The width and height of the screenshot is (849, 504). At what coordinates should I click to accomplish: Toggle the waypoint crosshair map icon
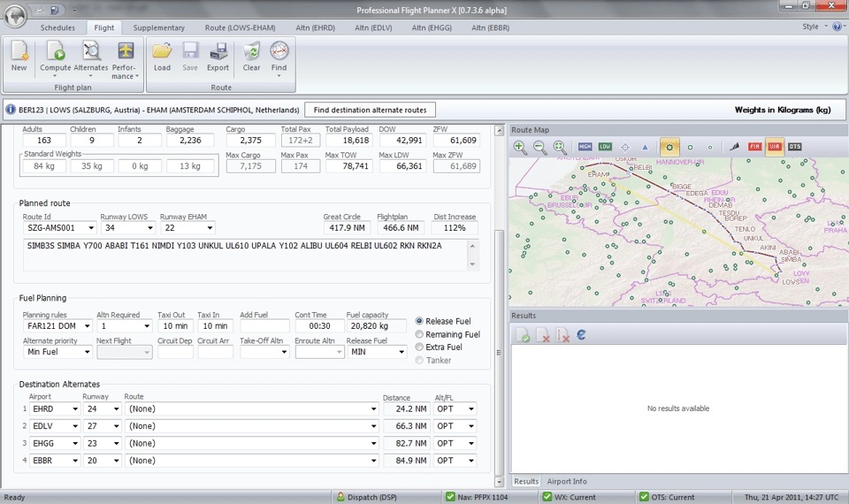(x=625, y=148)
